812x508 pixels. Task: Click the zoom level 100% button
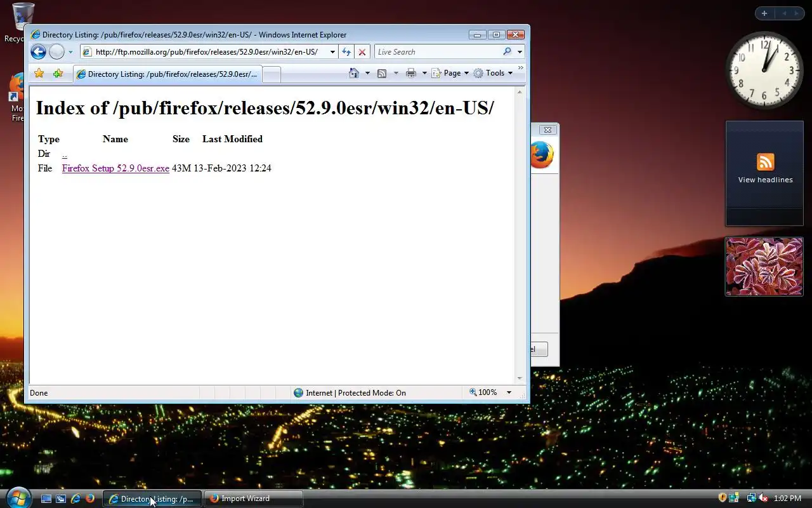pyautogui.click(x=483, y=393)
